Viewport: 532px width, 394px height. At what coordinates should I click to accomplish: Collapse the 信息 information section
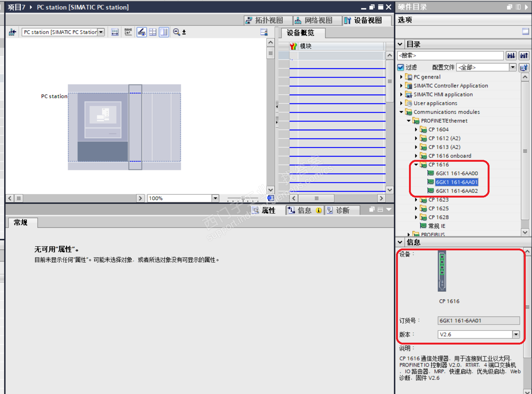click(400, 242)
